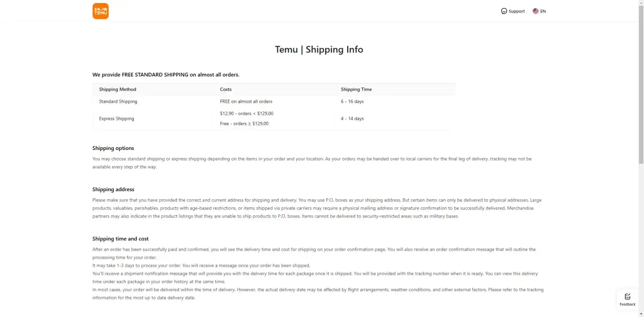Click the page's vertical scrollbar thumb
The height and width of the screenshot is (317, 644).
click(640, 85)
